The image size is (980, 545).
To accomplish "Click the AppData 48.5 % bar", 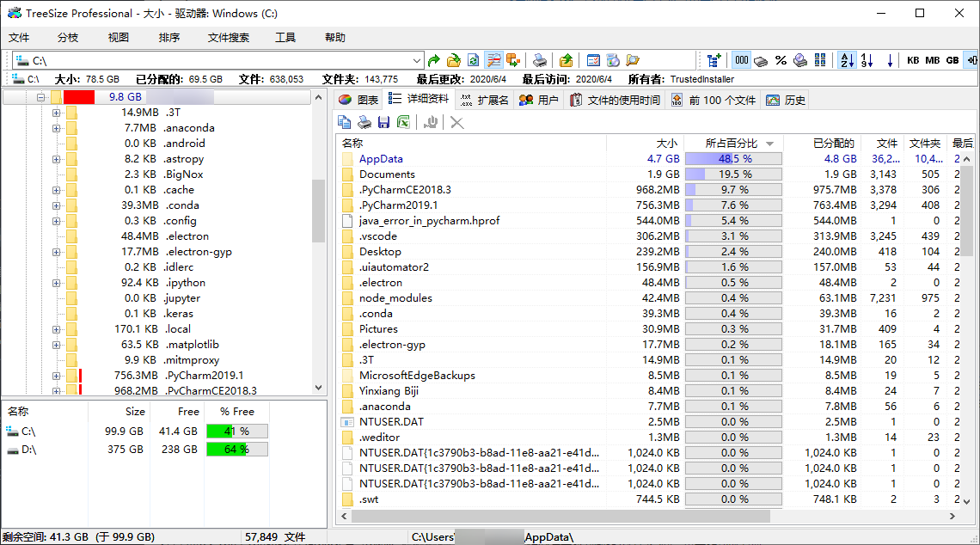I will pos(734,159).
